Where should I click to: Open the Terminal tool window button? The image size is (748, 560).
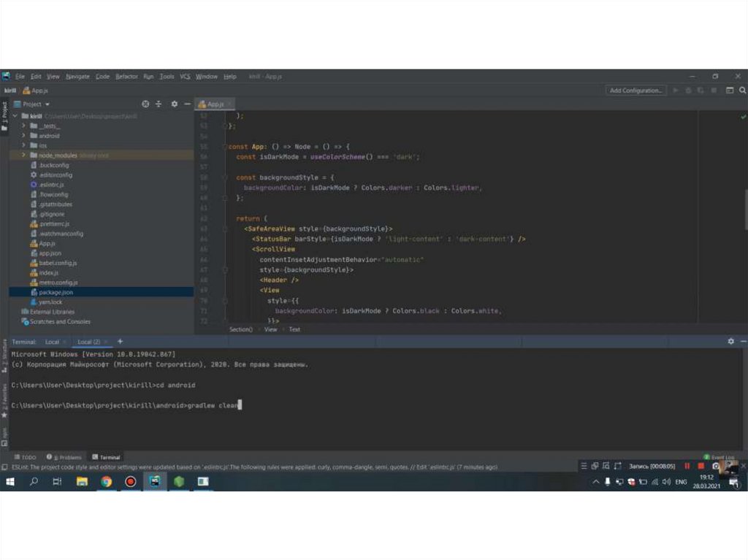(107, 457)
